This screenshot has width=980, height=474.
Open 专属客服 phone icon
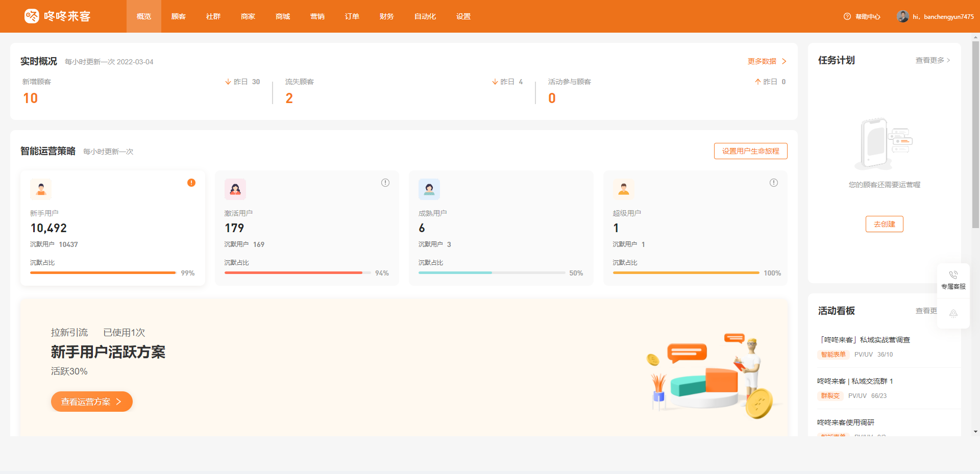[x=953, y=275]
